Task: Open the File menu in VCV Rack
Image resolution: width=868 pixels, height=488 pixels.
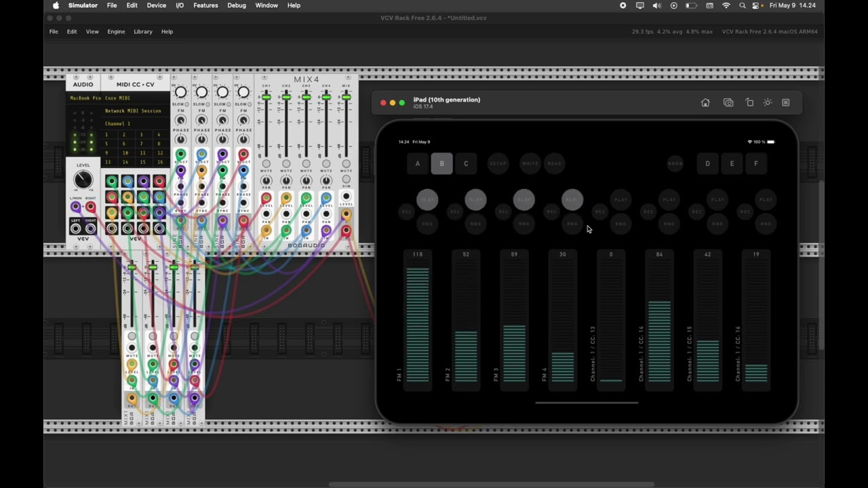Action: coord(54,32)
